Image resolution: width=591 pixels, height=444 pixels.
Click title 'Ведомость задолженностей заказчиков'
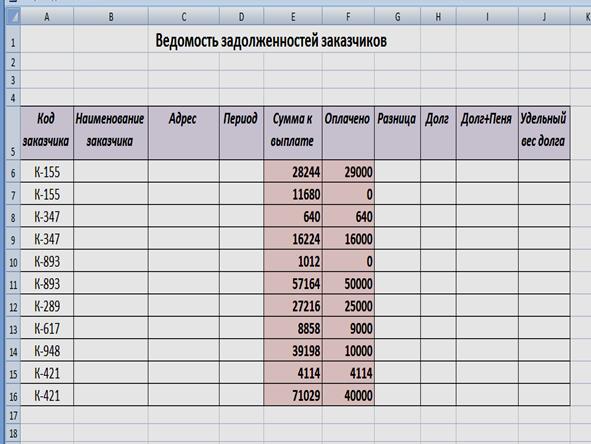(x=271, y=40)
